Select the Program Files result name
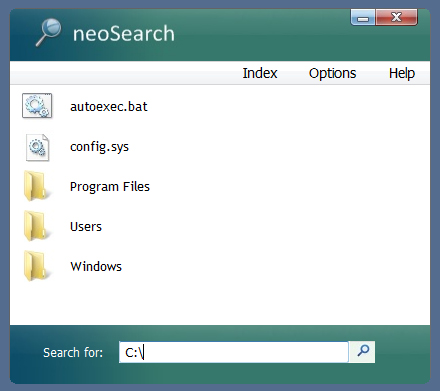This screenshot has height=391, width=440. tap(110, 187)
